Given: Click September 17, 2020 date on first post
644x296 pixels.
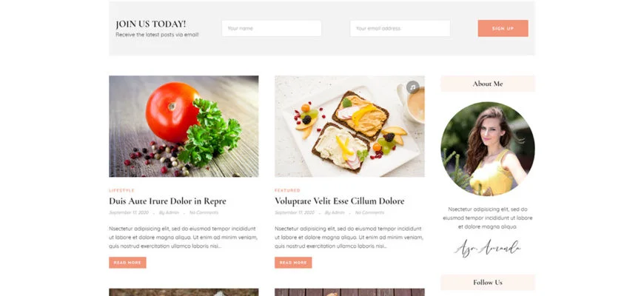Looking at the screenshot, I should point(129,212).
